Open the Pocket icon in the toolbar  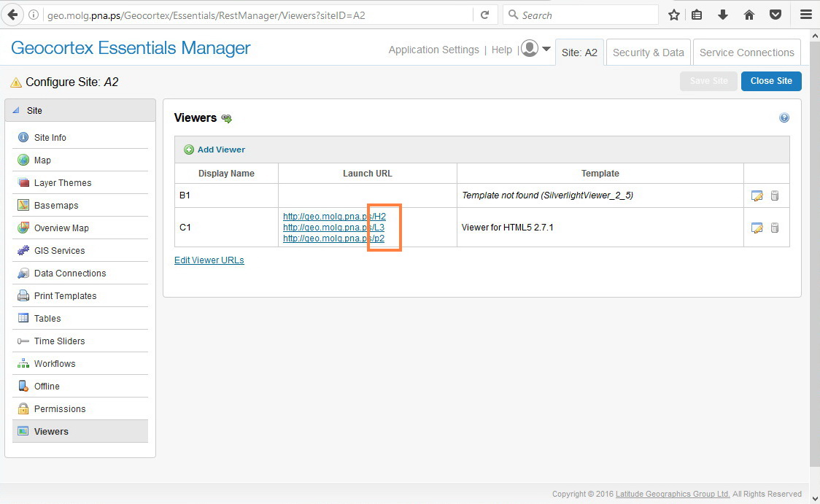pos(775,15)
